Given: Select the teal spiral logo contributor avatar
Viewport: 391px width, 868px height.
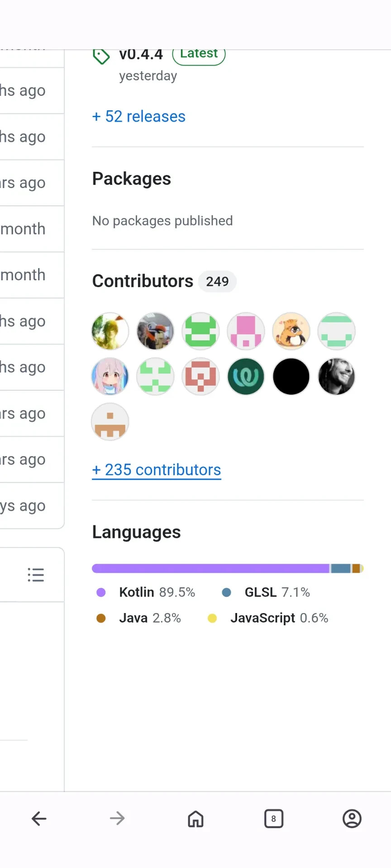Looking at the screenshot, I should click(246, 377).
